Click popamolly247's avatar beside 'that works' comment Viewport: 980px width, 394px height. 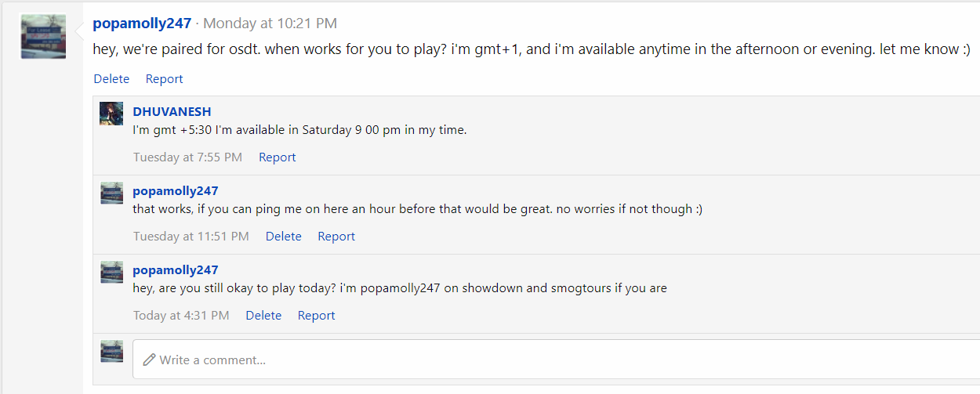[x=111, y=192]
